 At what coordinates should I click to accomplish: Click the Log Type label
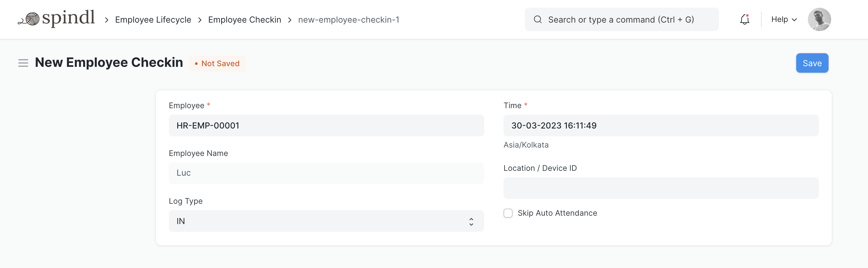point(185,201)
